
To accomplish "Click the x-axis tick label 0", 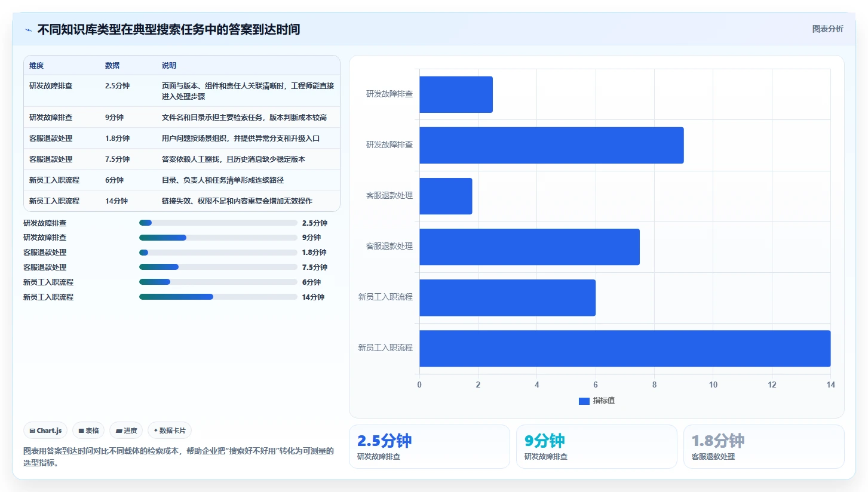I will [x=419, y=385].
